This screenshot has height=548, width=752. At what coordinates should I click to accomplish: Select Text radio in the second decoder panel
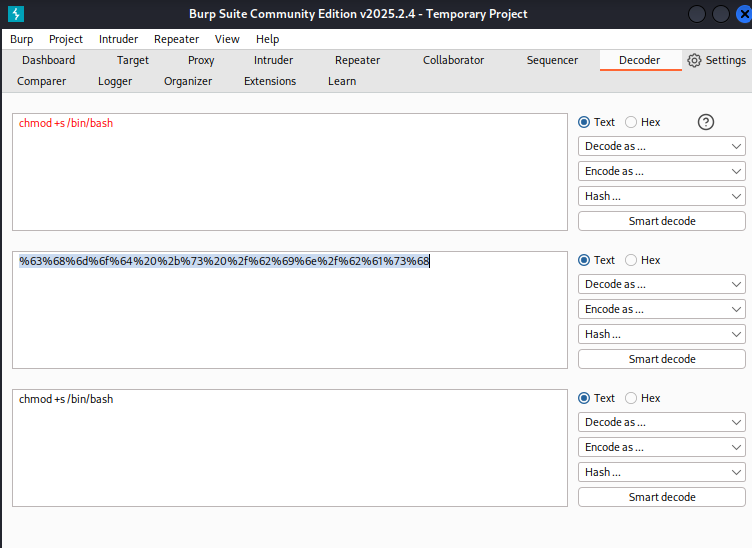click(585, 260)
